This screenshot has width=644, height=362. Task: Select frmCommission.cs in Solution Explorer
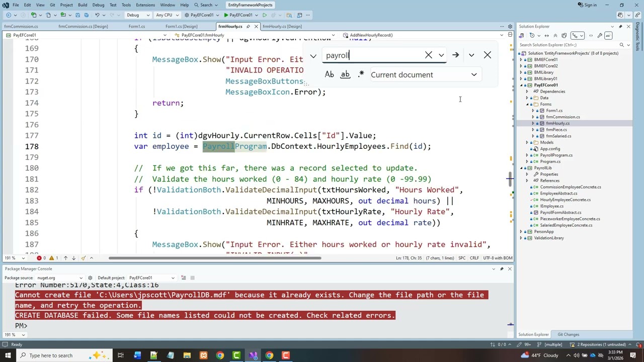coord(562,117)
